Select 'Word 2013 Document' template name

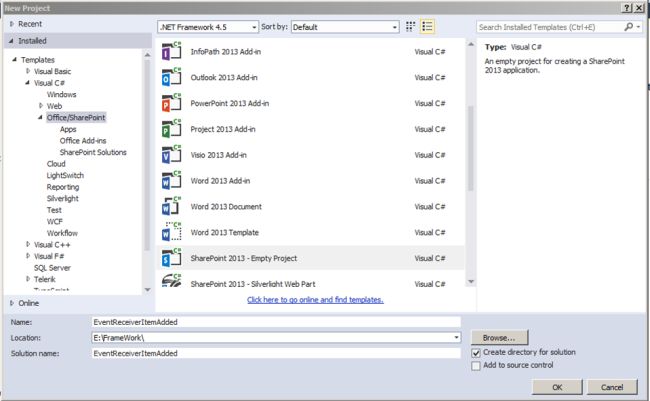pos(226,207)
